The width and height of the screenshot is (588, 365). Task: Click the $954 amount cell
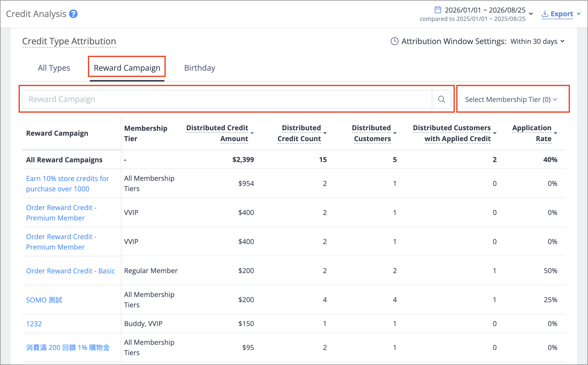coord(246,183)
